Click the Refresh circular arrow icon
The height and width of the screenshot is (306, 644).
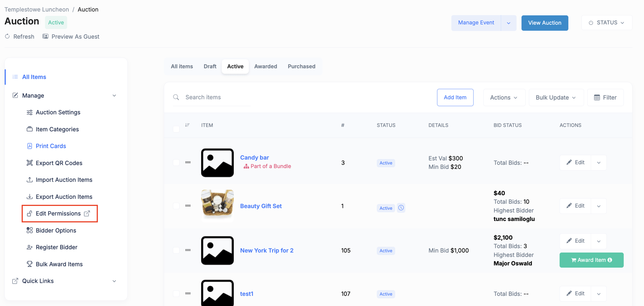pos(7,36)
